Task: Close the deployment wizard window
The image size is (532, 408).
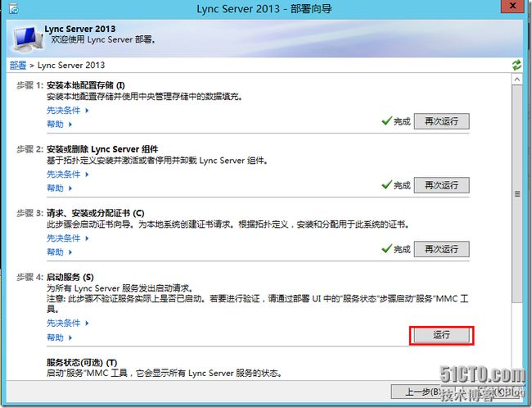Action: tap(512, 6)
